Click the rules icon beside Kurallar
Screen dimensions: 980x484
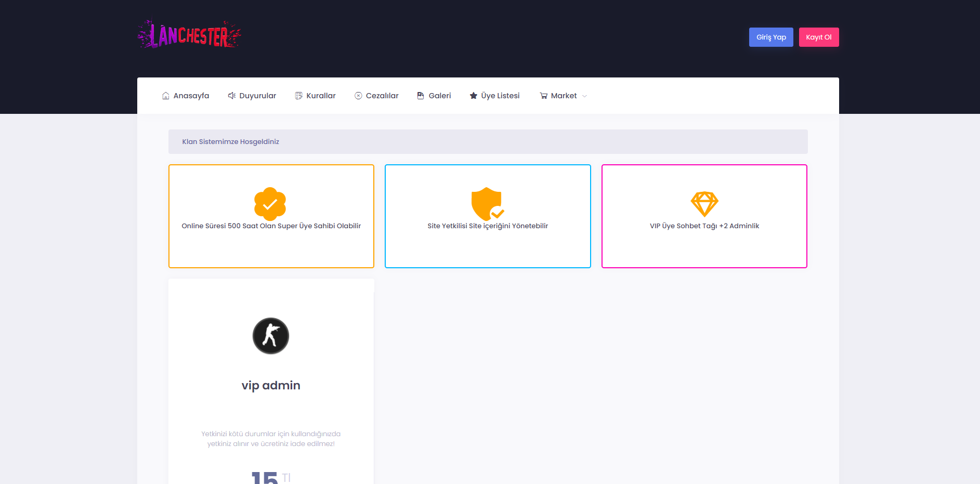299,96
